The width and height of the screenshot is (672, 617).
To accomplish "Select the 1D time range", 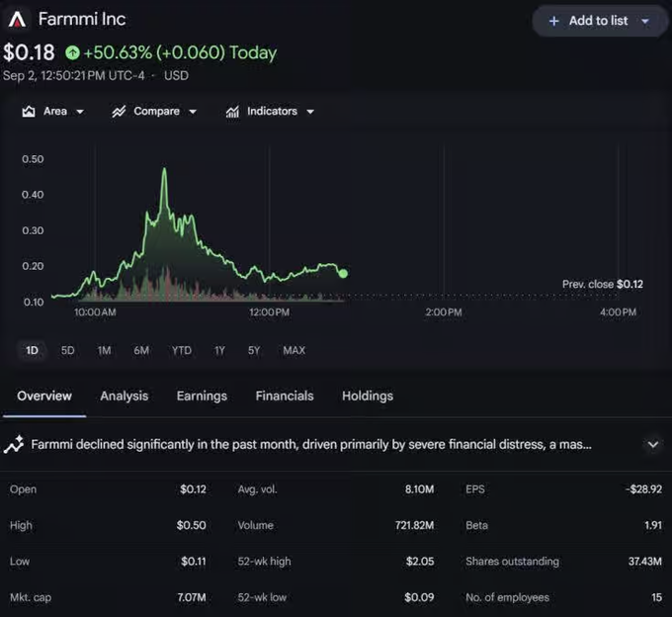I will 32,351.
